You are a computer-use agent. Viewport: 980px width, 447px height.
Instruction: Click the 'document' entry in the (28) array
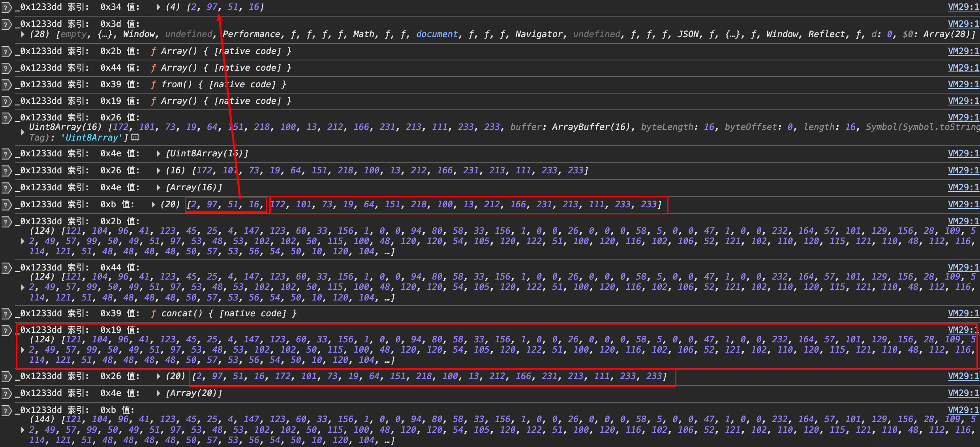[437, 34]
